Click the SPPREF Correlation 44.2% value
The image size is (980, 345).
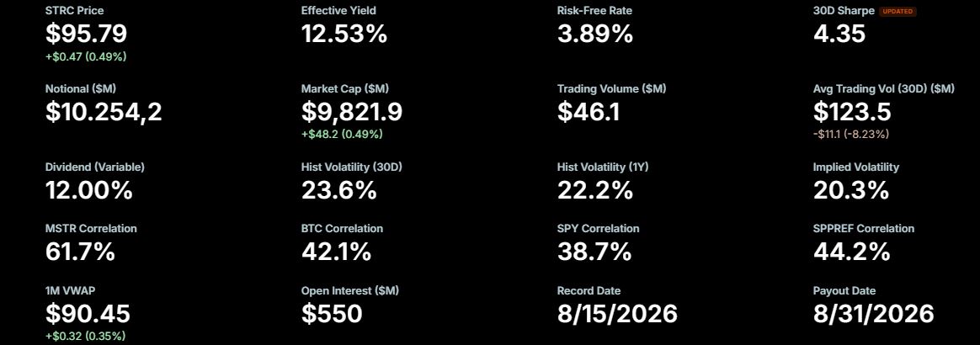(852, 252)
